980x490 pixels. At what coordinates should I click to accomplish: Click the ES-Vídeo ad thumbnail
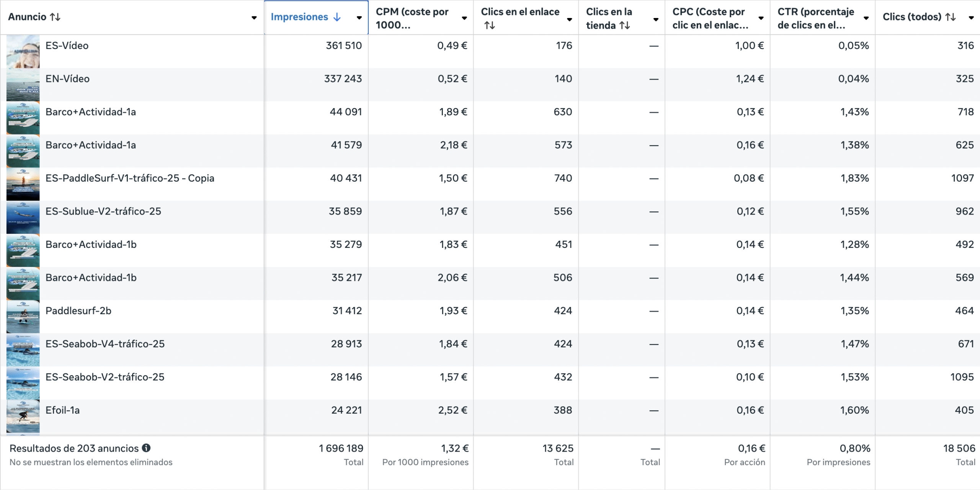[23, 51]
